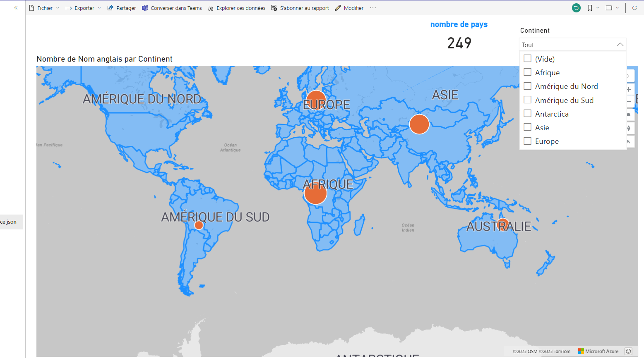The height and width of the screenshot is (358, 644).
Task: Refresh the report with the refresh icon
Action: tap(634, 7)
